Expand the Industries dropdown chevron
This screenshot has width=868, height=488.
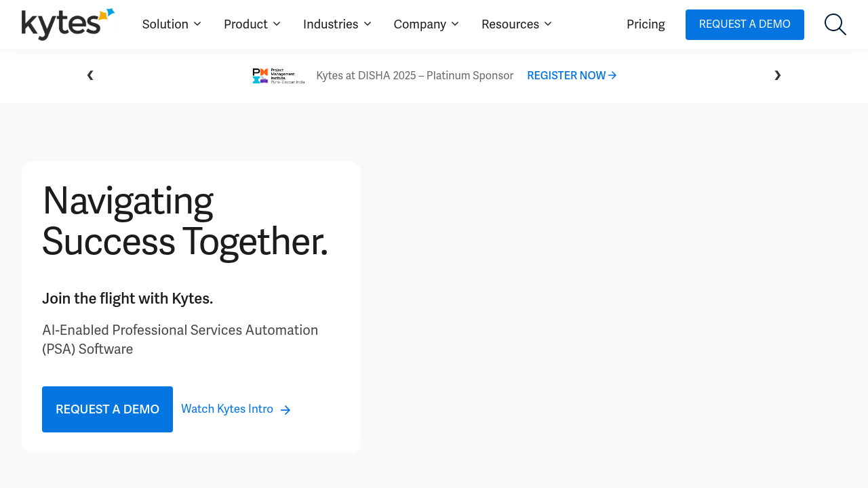pos(368,24)
